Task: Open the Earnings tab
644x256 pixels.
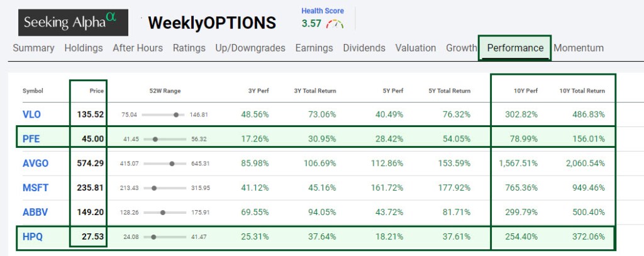Action: (314, 48)
